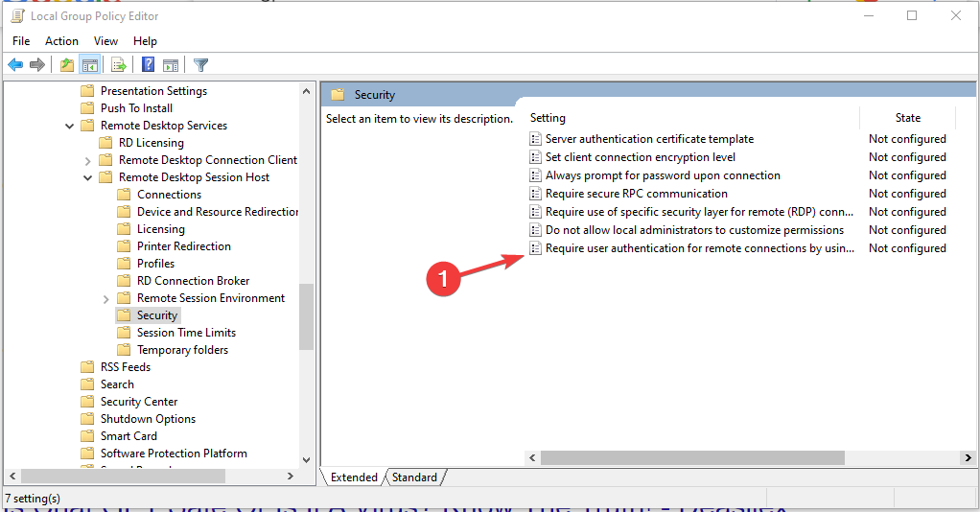Click the Back arrow toolbar icon
980x512 pixels.
[15, 64]
